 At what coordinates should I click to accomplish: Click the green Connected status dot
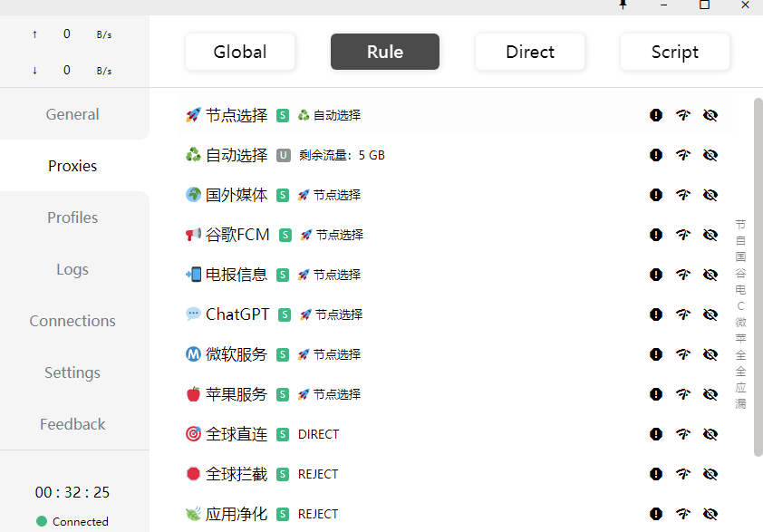[41, 521]
